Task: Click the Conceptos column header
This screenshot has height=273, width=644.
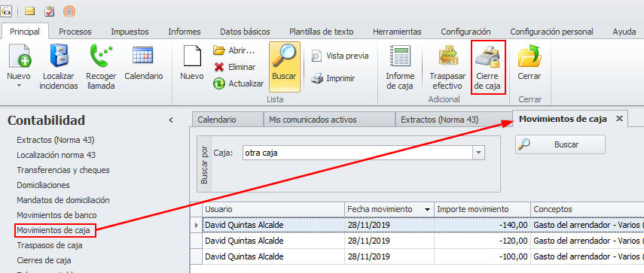Action: pos(587,209)
